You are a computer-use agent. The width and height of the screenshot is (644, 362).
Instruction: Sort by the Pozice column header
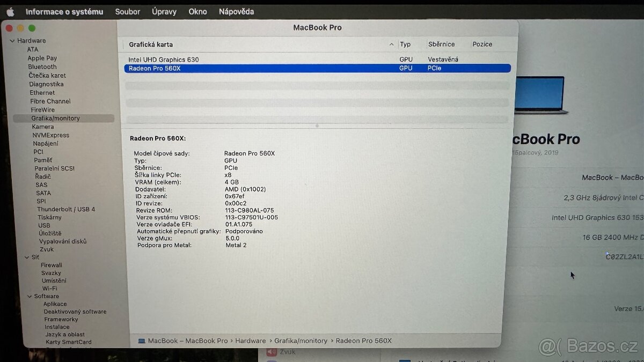click(x=482, y=45)
